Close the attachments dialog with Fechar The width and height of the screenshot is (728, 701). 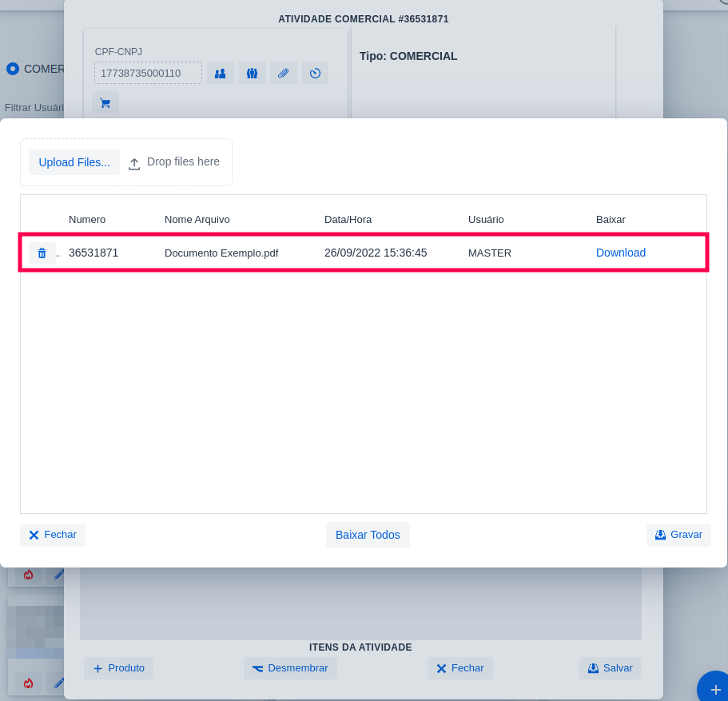pyautogui.click(x=53, y=535)
